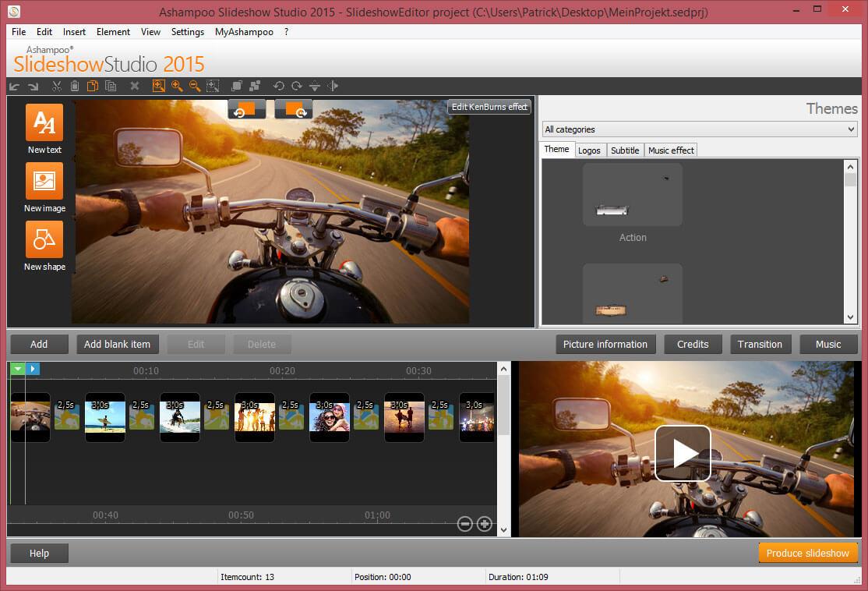Click the Zoom out magnifier icon
The width and height of the screenshot is (868, 591).
coord(195,86)
